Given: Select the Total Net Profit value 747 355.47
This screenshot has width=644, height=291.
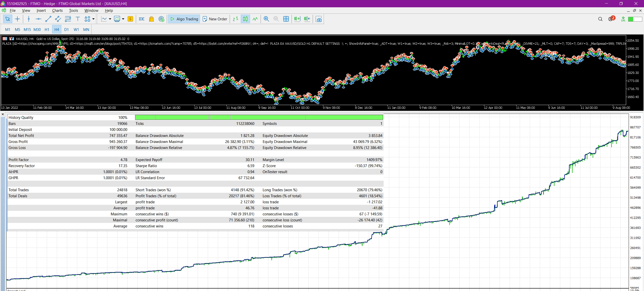Looking at the screenshot, I should (x=118, y=136).
